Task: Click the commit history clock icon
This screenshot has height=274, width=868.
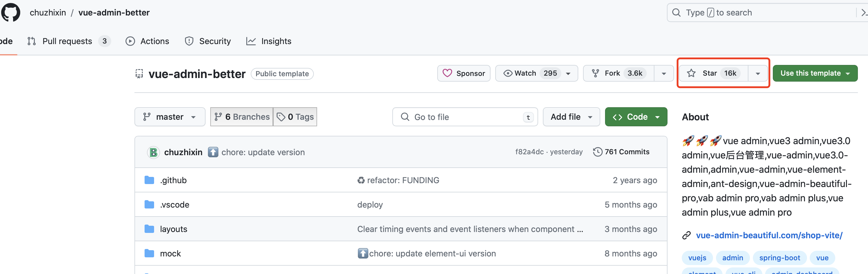Action: [597, 152]
